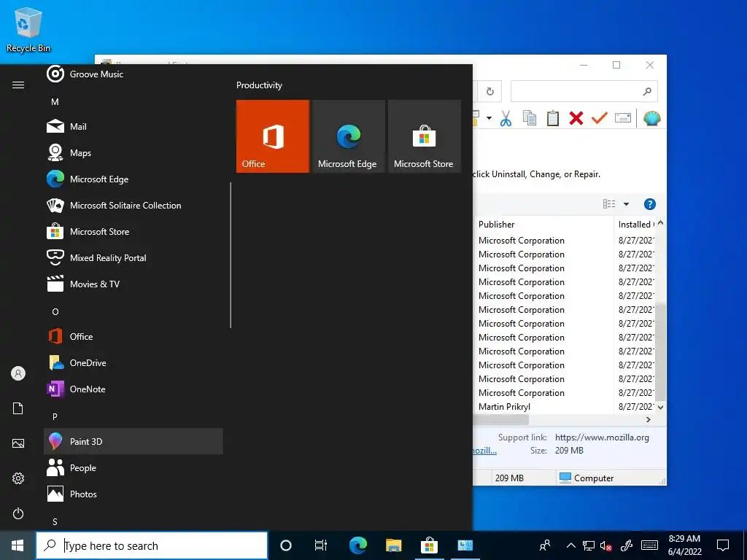This screenshot has height=560, width=747.
Task: Sort by the Installed column header
Action: (x=635, y=225)
